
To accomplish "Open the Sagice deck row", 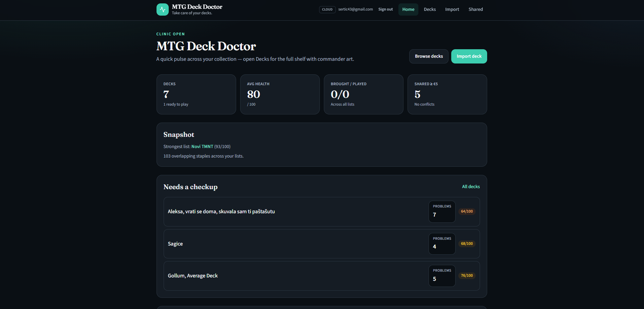I will pyautogui.click(x=322, y=244).
